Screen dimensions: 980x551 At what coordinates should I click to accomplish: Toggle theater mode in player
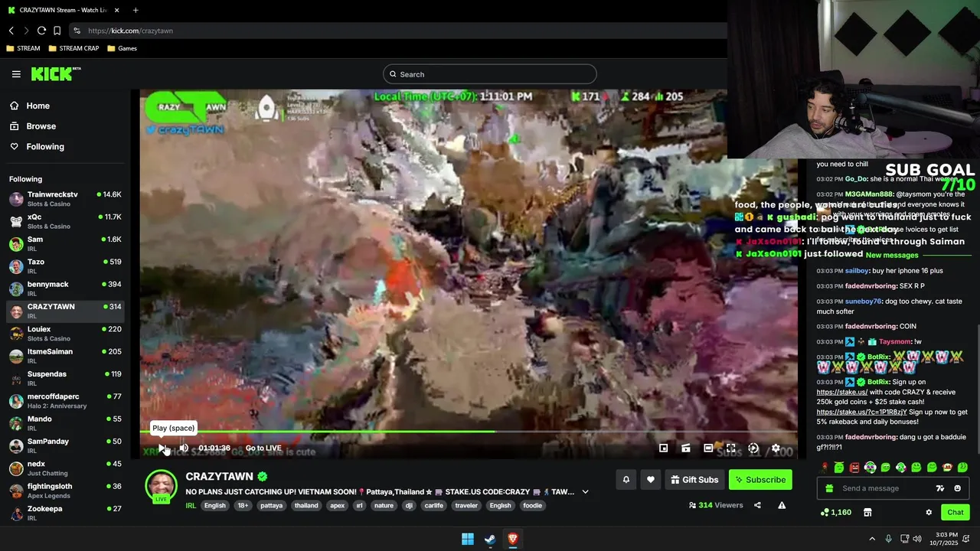708,448
